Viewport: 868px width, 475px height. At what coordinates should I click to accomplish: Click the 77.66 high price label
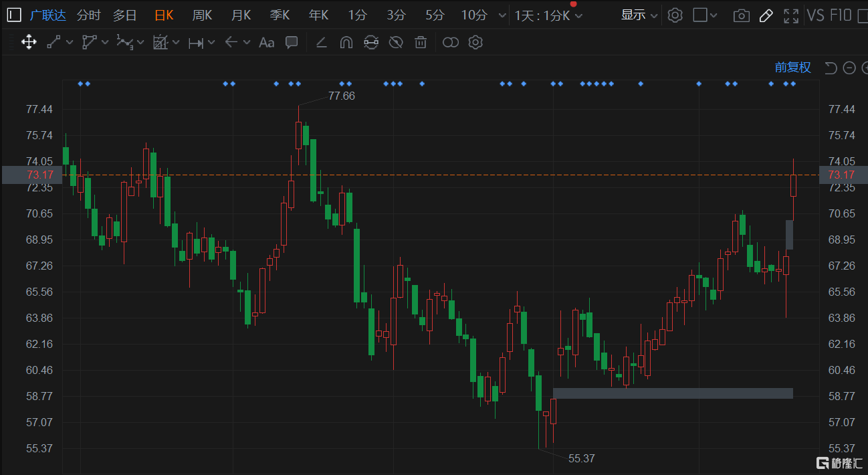click(342, 96)
